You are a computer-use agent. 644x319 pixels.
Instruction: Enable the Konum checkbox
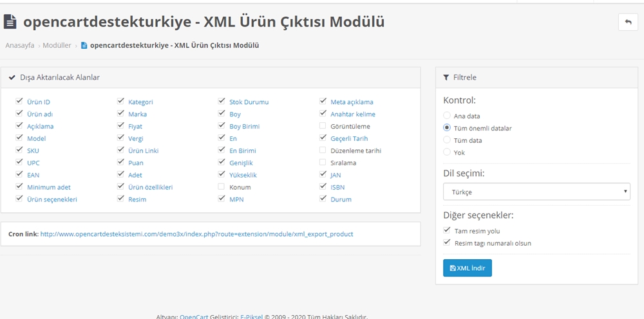[x=222, y=186]
